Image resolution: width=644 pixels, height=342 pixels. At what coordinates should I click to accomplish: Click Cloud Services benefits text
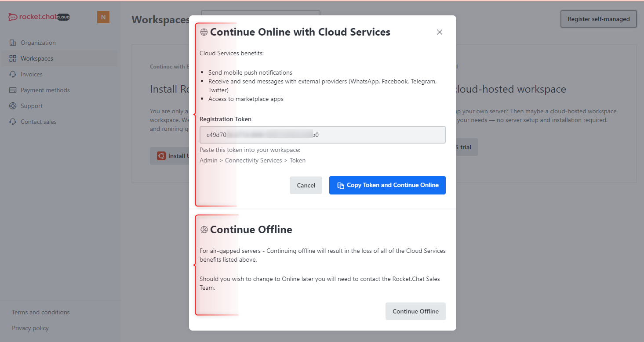tap(232, 53)
